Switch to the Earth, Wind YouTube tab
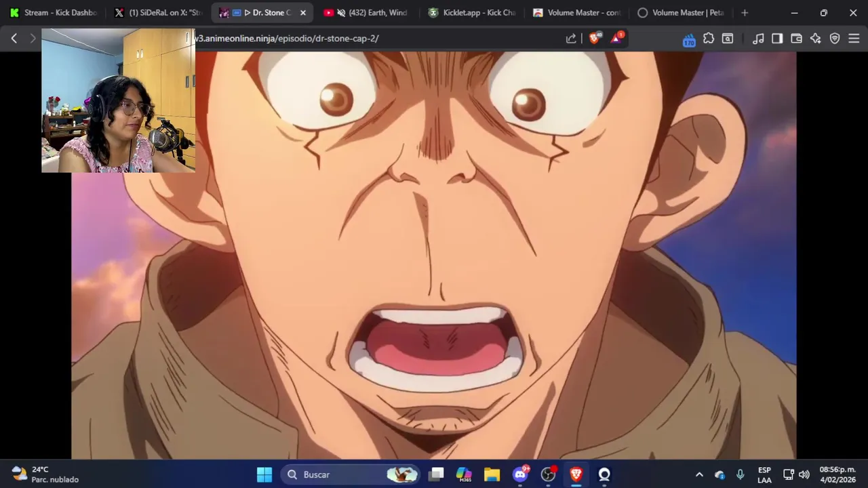Screen dimensions: 868x488 coord(366,13)
